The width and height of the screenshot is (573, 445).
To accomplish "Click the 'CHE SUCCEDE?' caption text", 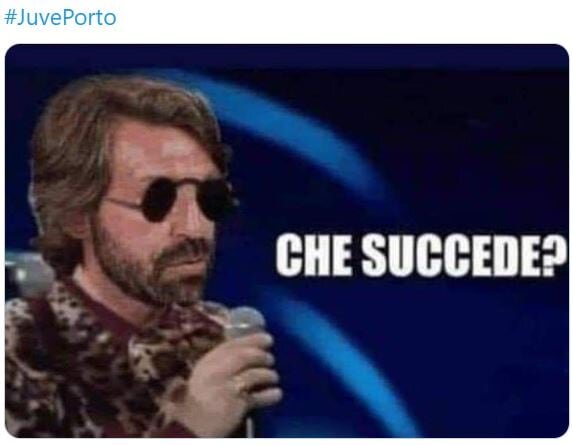I will 421,255.
